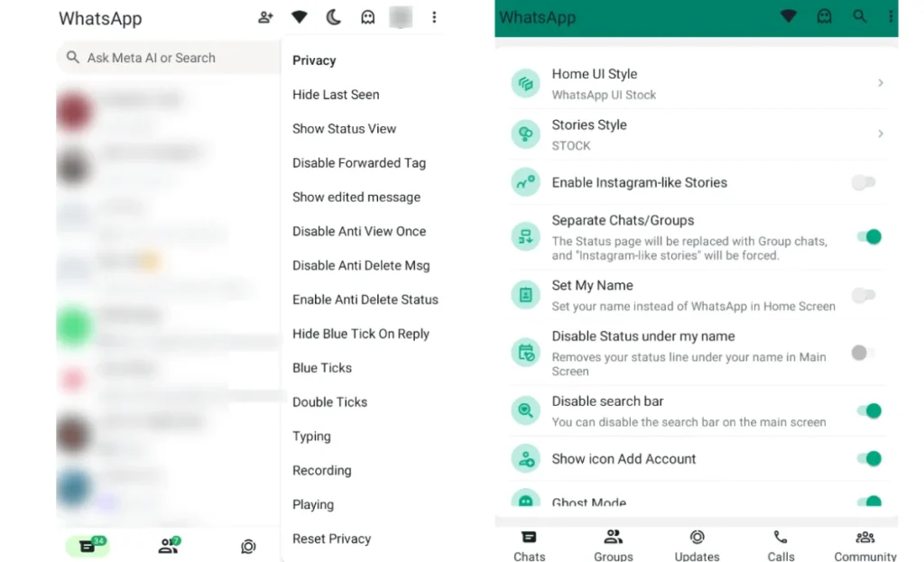The image size is (924, 562).
Task: Click the Ask Meta AI or Search field
Action: [169, 58]
